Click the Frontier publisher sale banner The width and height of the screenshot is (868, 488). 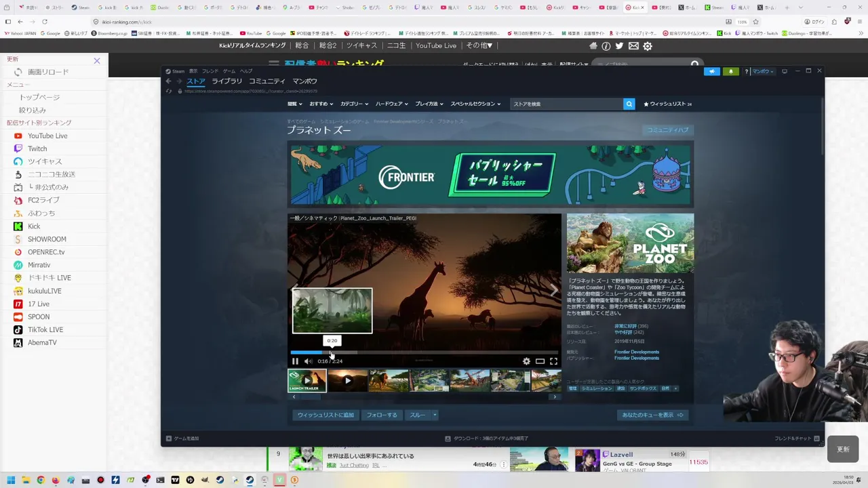click(x=492, y=175)
